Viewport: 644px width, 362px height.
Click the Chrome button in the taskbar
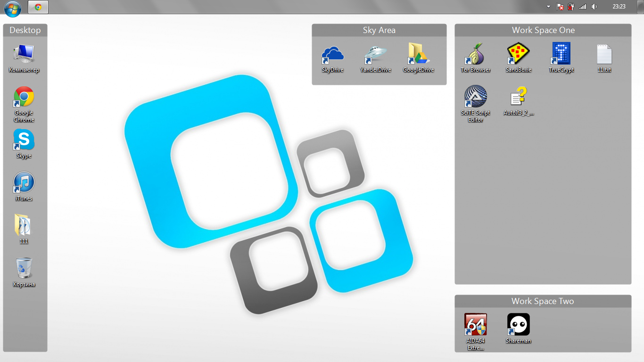(x=38, y=7)
